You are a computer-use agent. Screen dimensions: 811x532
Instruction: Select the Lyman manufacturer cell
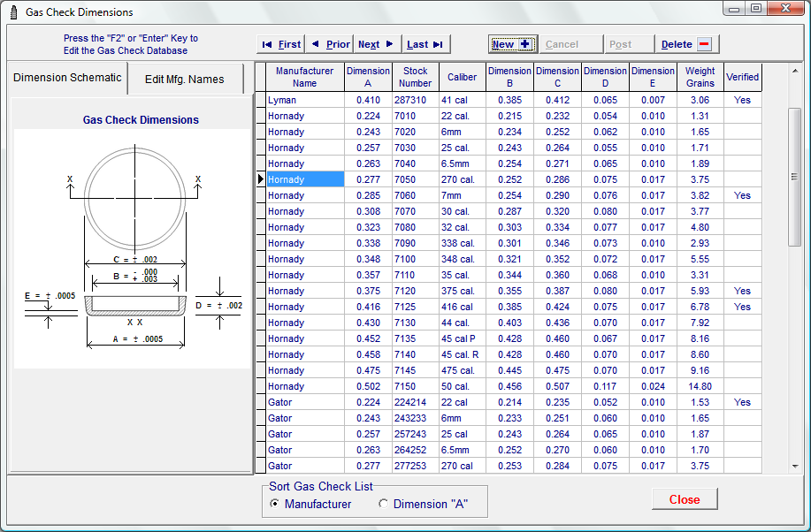click(x=304, y=100)
